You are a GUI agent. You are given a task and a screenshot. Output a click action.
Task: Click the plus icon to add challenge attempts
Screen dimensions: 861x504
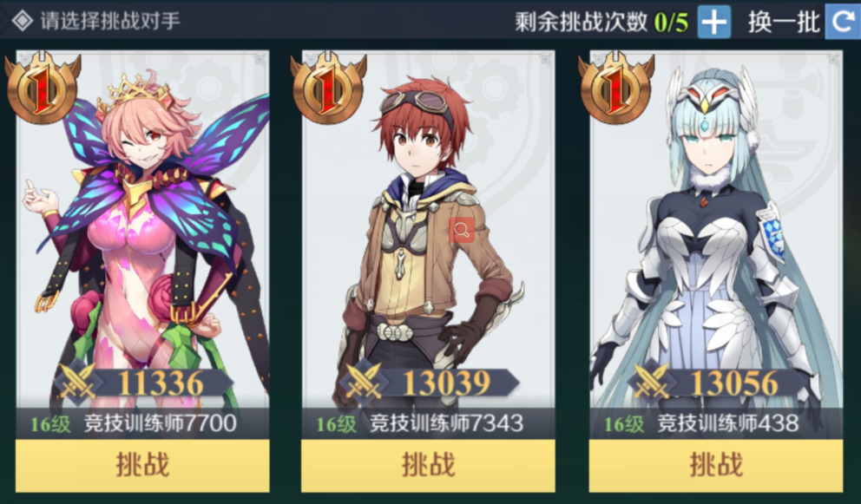tap(713, 22)
